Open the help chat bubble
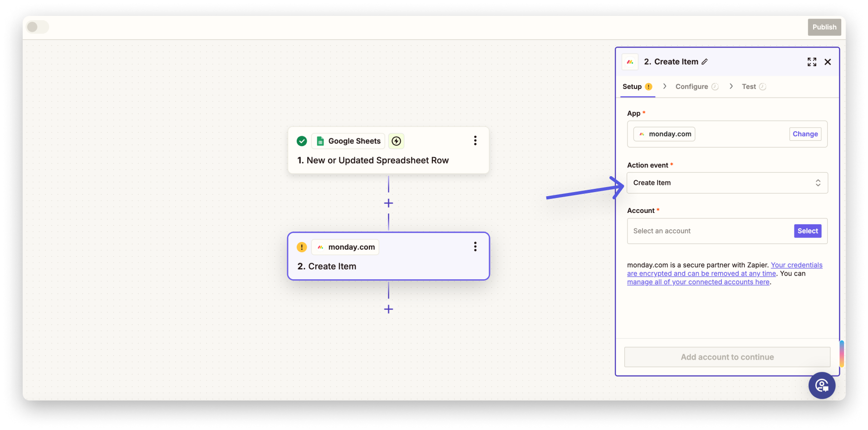Image resolution: width=868 pixels, height=430 pixels. tap(822, 386)
